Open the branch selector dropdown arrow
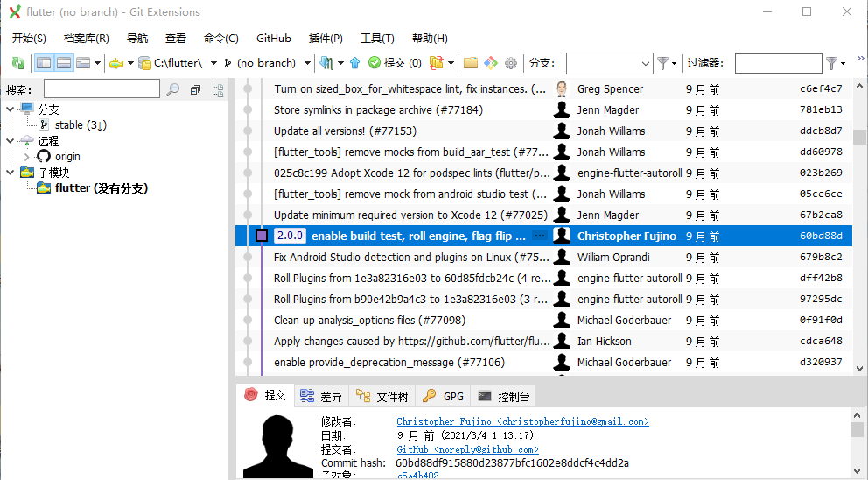868x480 pixels. 307,63
